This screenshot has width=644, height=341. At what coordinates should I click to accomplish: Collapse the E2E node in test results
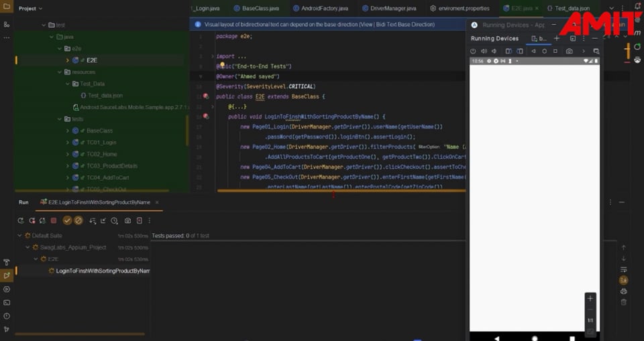[x=36, y=259]
